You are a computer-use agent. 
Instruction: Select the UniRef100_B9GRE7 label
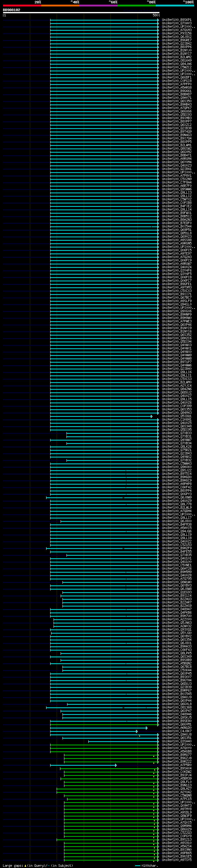pos(177,40)
